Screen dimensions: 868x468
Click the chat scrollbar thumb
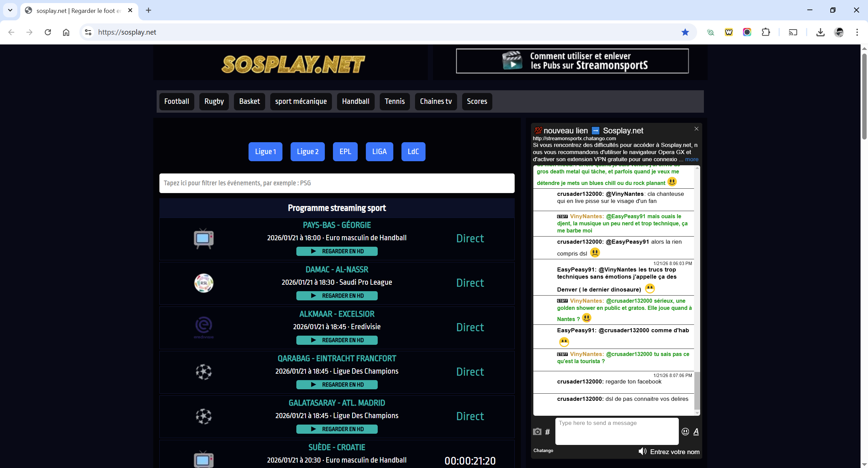tap(697, 390)
